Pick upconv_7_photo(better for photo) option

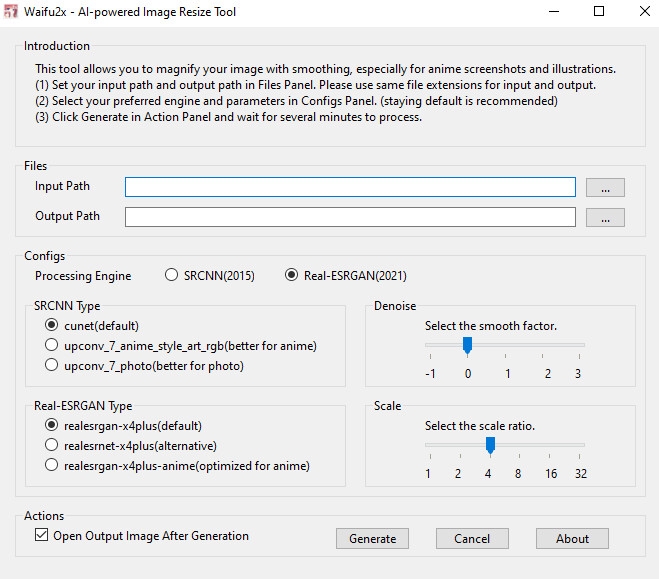(x=52, y=366)
